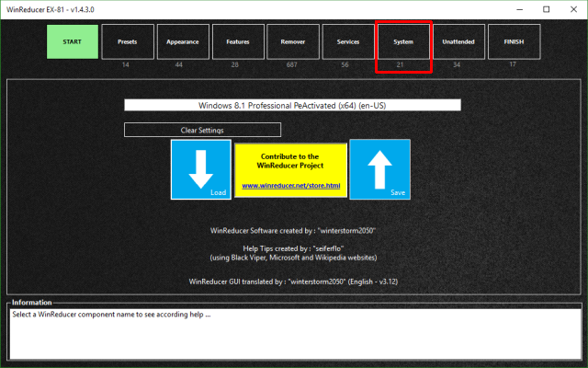
Task: Open the System tab
Action: tap(403, 41)
